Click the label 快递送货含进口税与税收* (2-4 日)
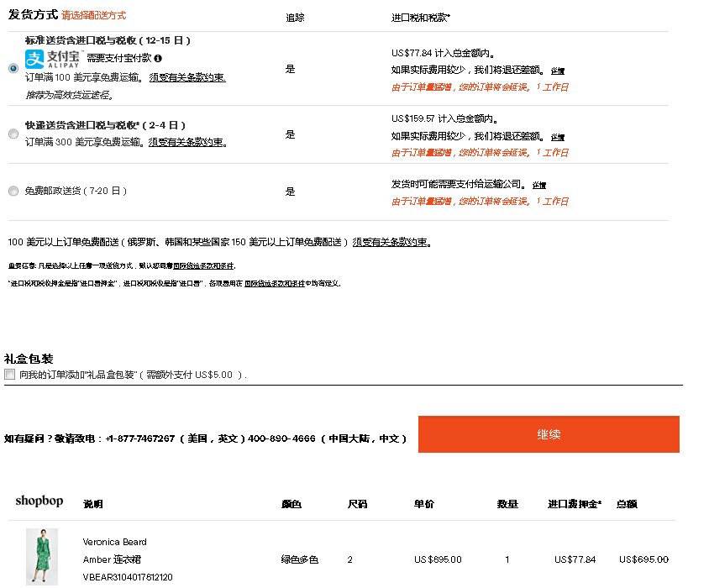 [105, 125]
